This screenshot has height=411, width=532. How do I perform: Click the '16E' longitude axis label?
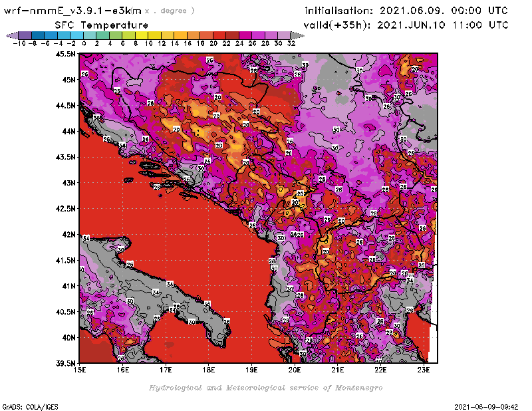coord(123,370)
